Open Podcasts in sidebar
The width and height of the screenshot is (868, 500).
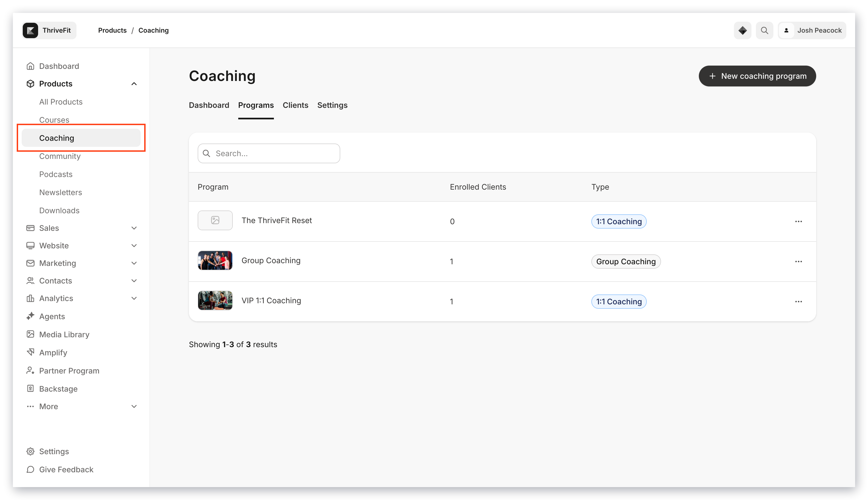point(56,174)
